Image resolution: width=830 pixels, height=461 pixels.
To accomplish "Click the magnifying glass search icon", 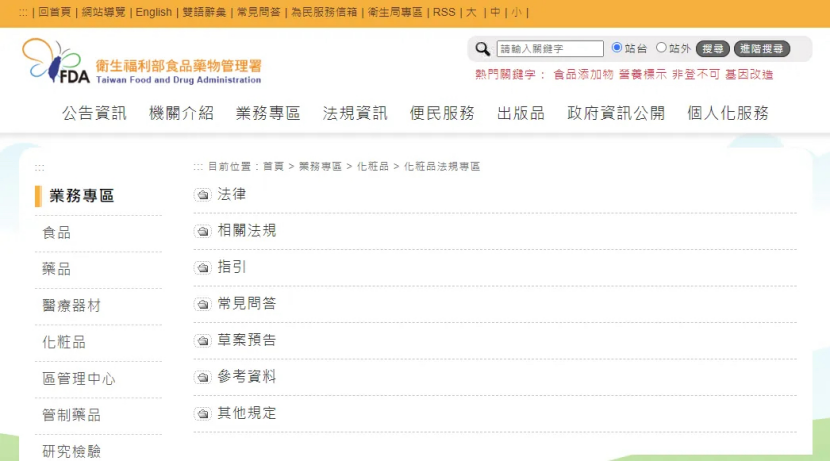I will (x=482, y=49).
